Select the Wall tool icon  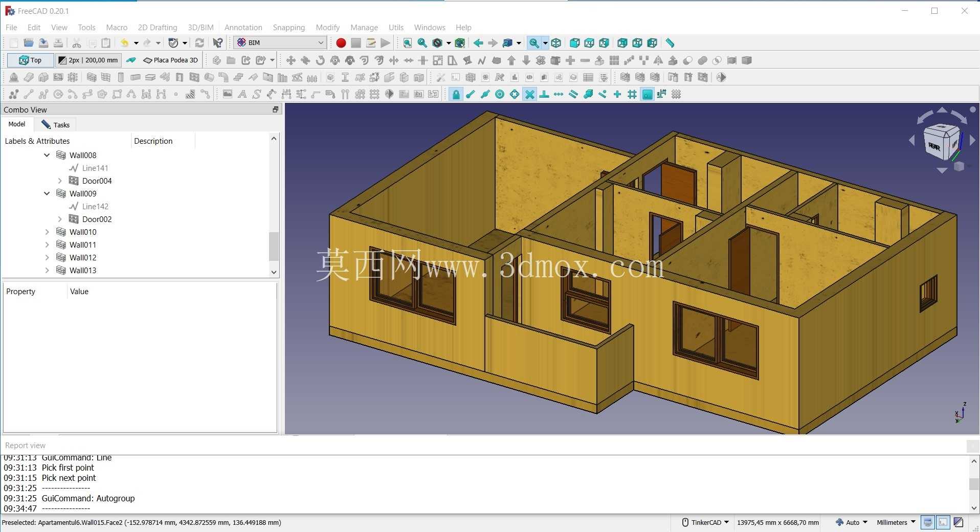(92, 77)
